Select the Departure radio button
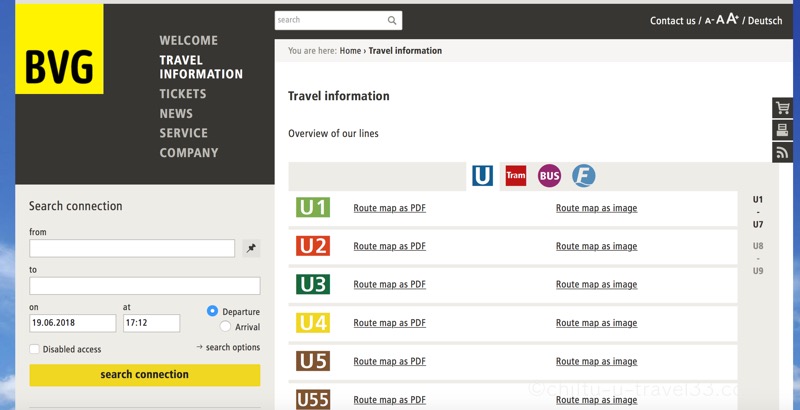This screenshot has width=800, height=410. point(212,311)
